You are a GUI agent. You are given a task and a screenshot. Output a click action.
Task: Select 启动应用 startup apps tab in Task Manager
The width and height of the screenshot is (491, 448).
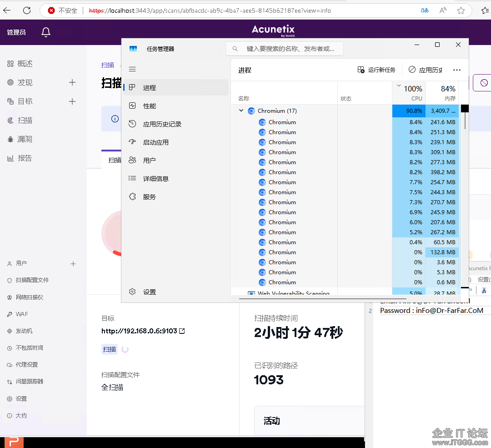coord(176,142)
